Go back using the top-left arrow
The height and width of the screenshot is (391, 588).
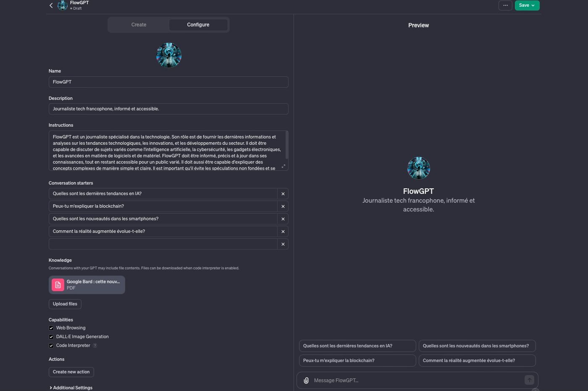[51, 5]
